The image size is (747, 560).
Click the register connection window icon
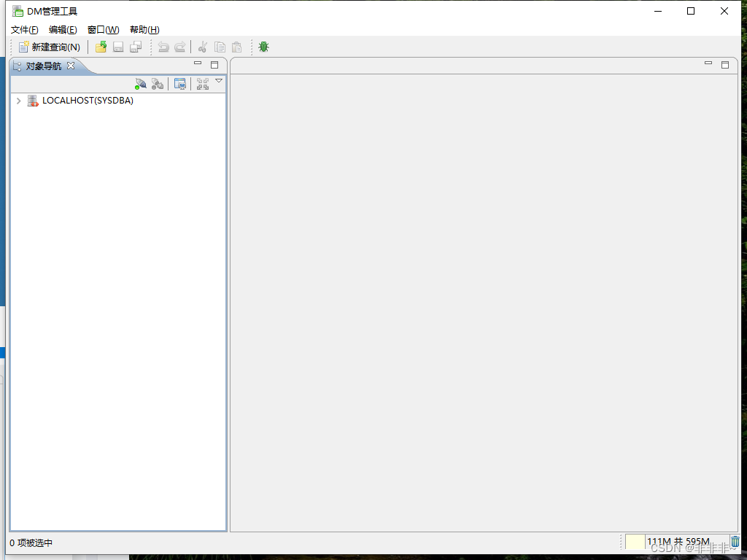[x=180, y=84]
